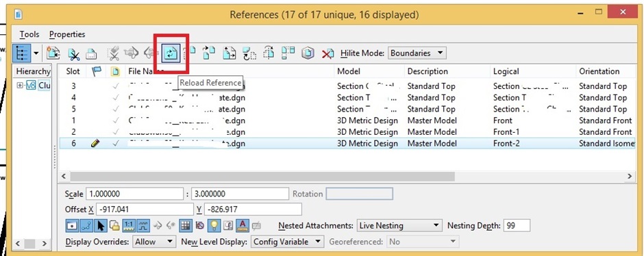Toggle the Scale Line Styles button

tap(143, 225)
